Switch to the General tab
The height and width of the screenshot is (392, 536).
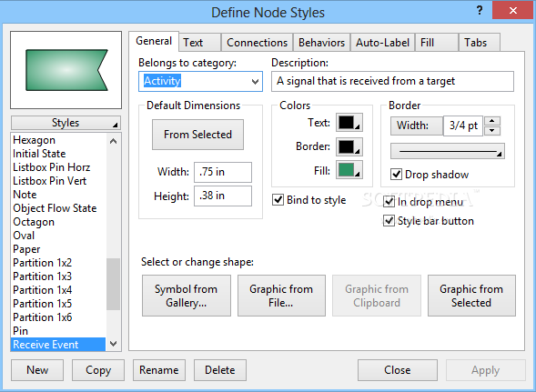pos(154,41)
